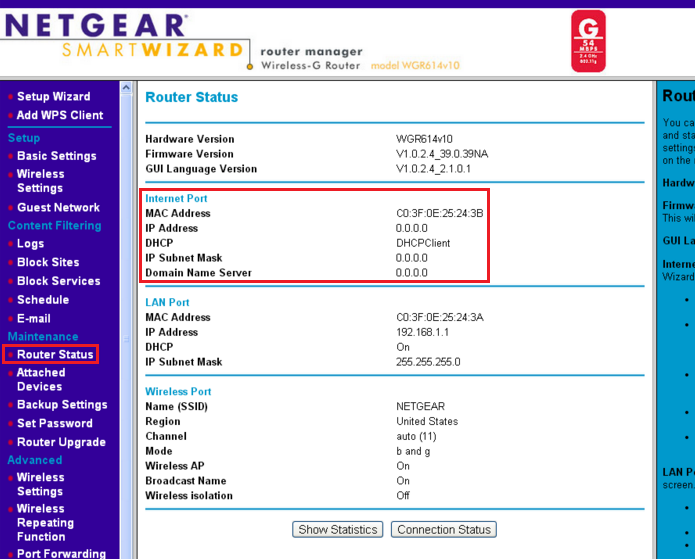Open Set Password page
Screen dimensions: 695x559
[55, 423]
